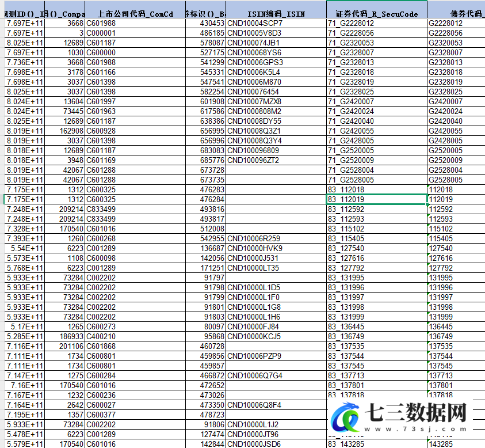
Task: Click ISIN cell CND10006R259
Action: [276, 239]
